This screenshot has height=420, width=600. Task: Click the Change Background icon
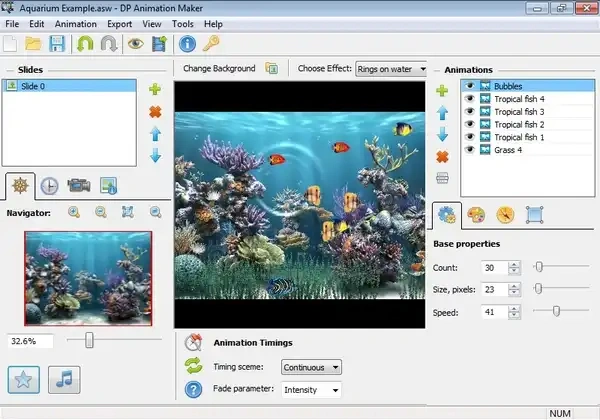point(271,69)
